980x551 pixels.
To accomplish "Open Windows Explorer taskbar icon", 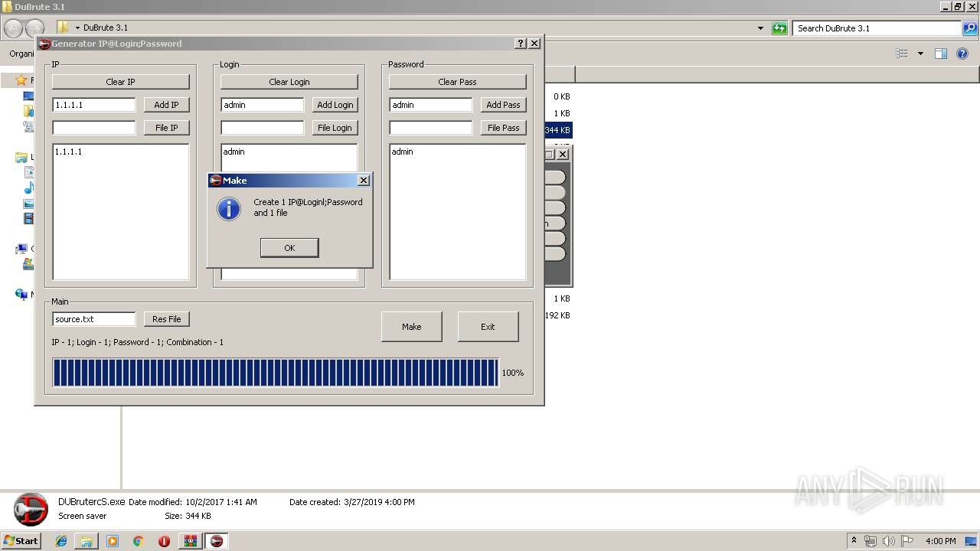I will pyautogui.click(x=87, y=541).
